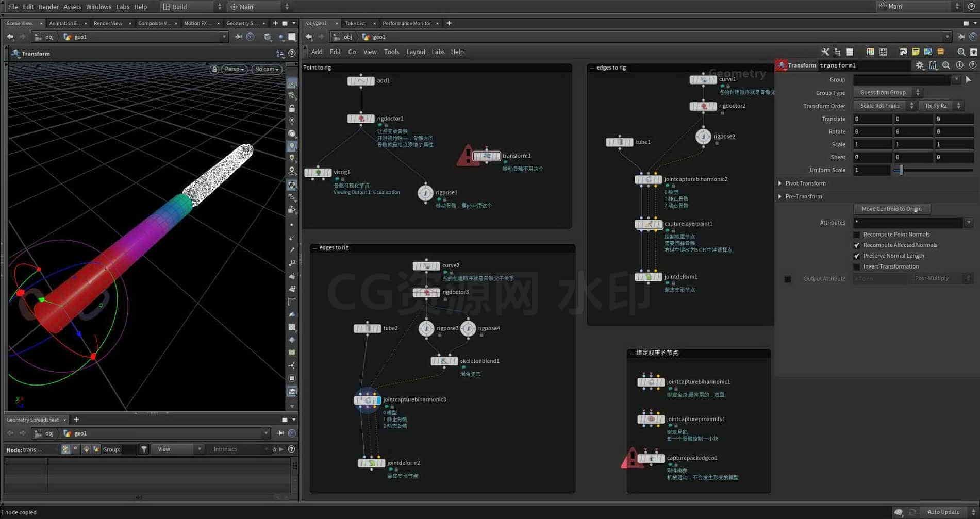Disable Preserve Normal Length checkbox
Screen dimensions: 980x519
[857, 256]
